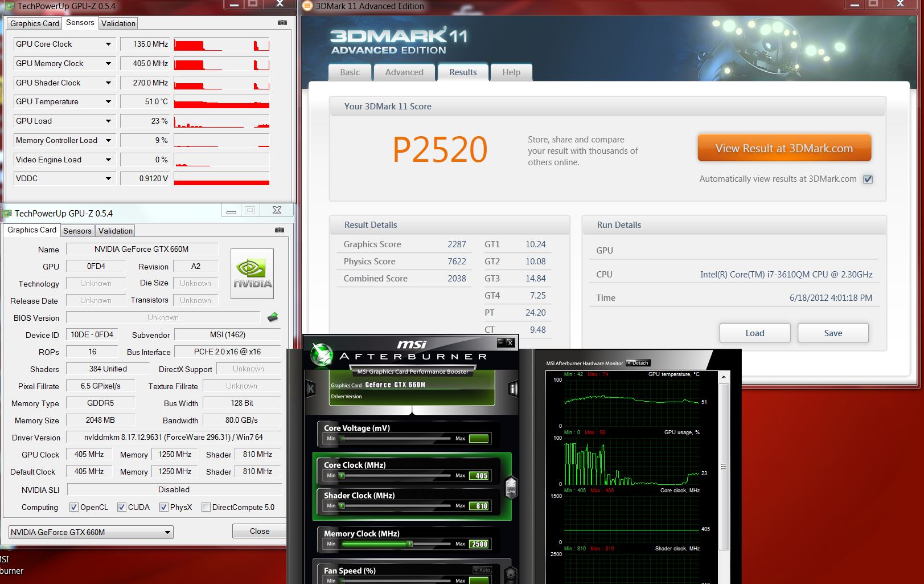The width and height of the screenshot is (924, 584).
Task: Toggle the PhysX checkbox
Action: point(163,507)
